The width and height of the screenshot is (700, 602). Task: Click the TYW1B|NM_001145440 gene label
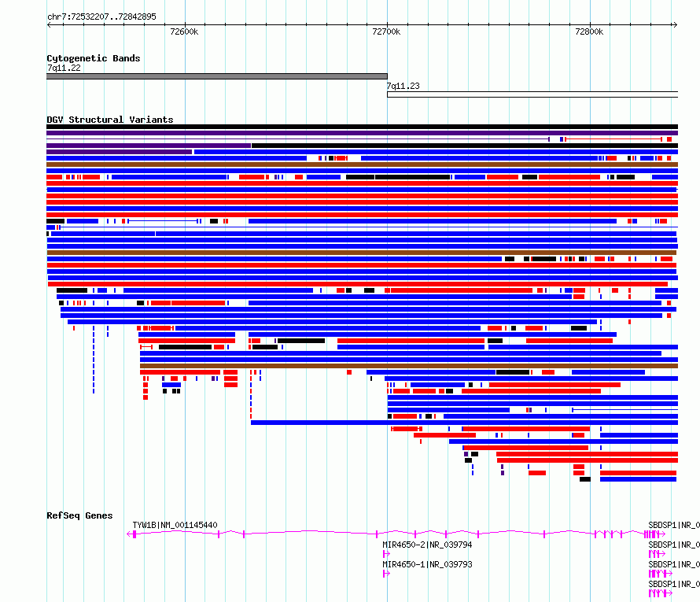[175, 525]
